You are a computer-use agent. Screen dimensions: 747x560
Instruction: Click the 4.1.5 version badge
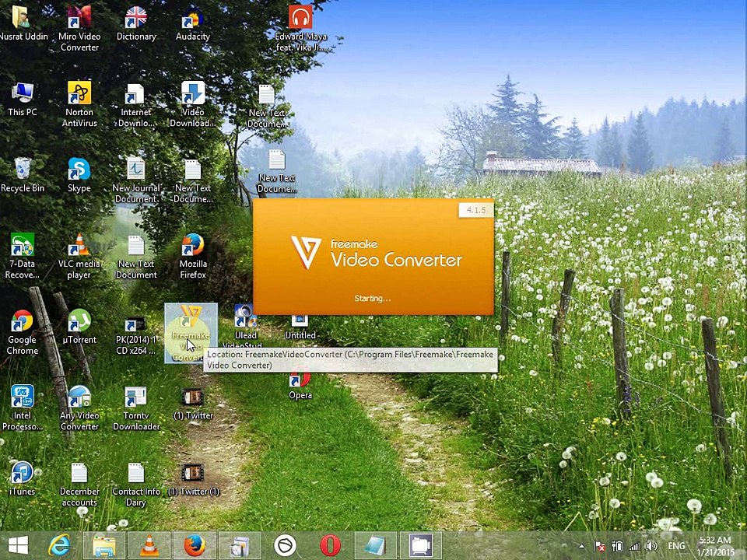476,210
